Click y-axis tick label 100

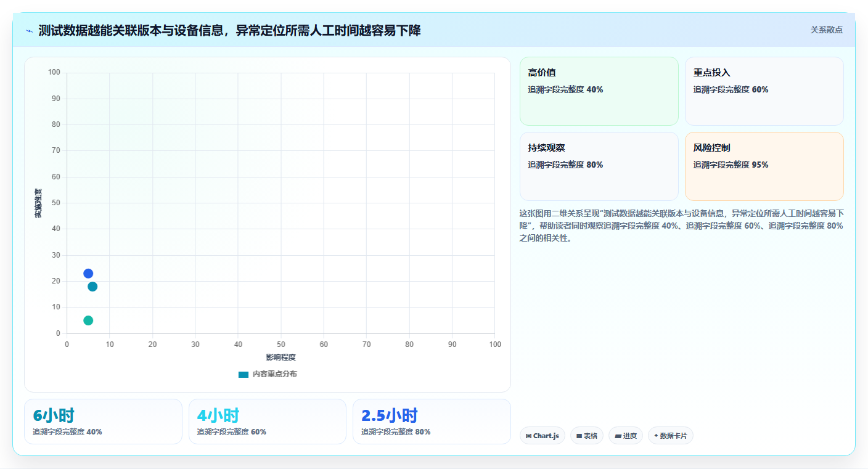point(54,73)
